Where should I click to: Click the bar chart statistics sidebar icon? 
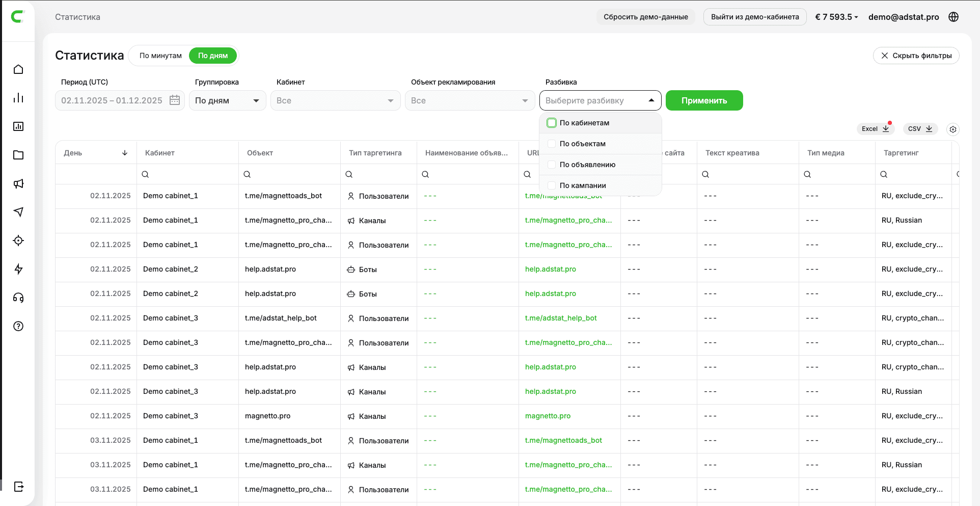pyautogui.click(x=18, y=98)
